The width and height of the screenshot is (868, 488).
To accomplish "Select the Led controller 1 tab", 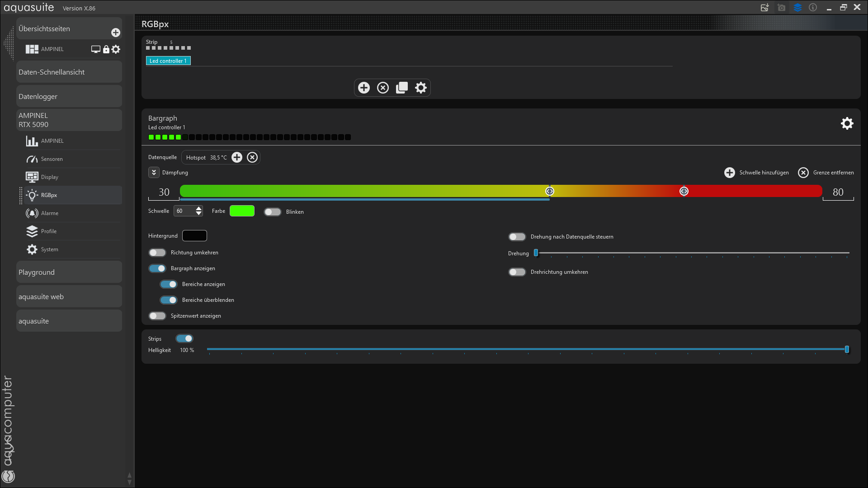I will click(x=168, y=61).
